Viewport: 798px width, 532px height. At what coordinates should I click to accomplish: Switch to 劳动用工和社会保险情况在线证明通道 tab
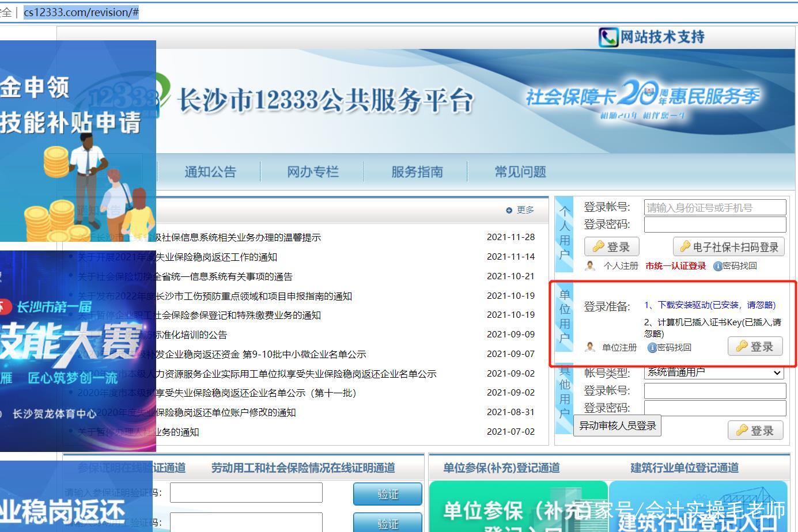[303, 468]
